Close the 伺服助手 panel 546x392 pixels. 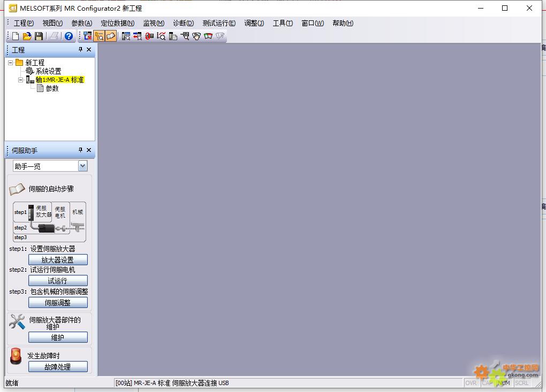pyautogui.click(x=89, y=150)
